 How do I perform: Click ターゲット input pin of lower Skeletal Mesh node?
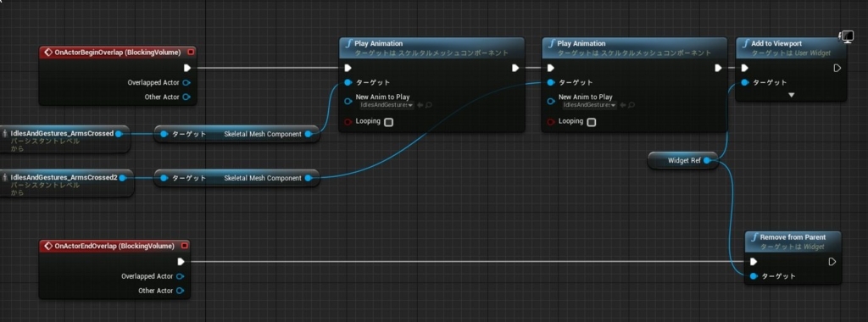tap(164, 178)
